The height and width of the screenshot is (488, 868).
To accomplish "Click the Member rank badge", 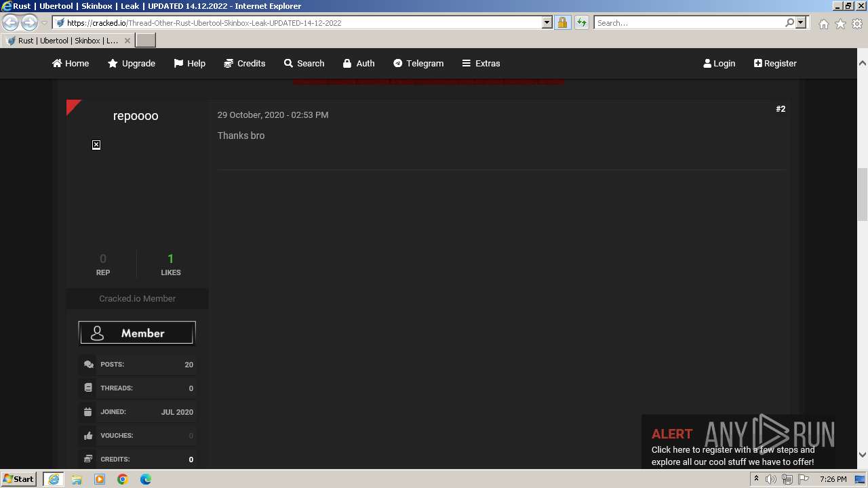I will [x=137, y=333].
